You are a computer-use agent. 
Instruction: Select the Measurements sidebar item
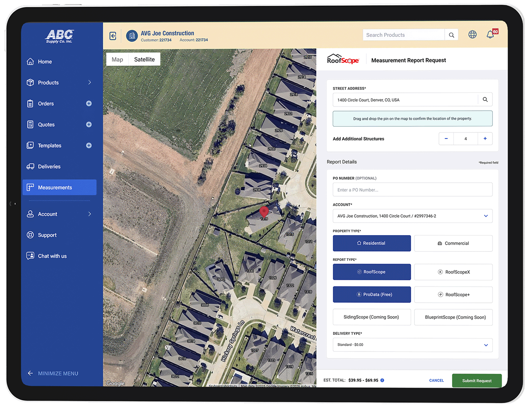point(59,188)
